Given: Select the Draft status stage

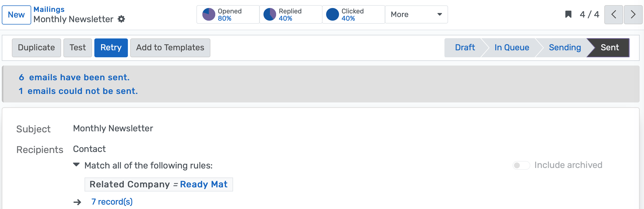Looking at the screenshot, I should click(x=465, y=47).
